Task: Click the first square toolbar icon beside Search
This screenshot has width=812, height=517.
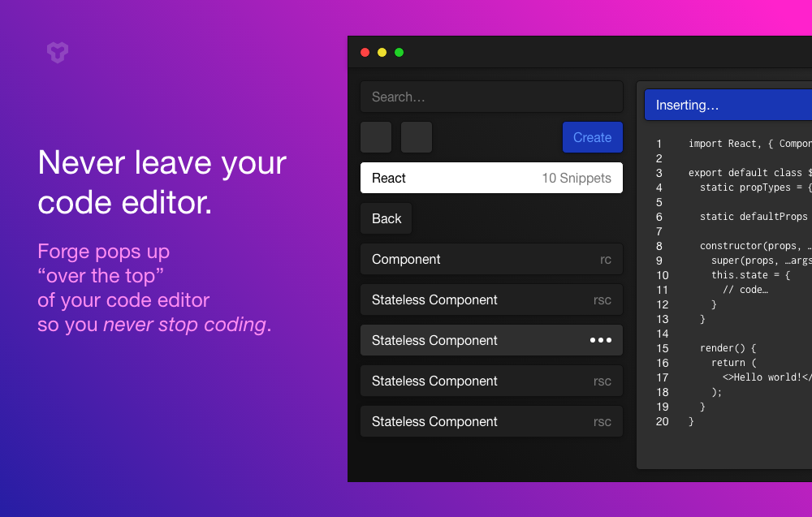Action: [x=375, y=136]
